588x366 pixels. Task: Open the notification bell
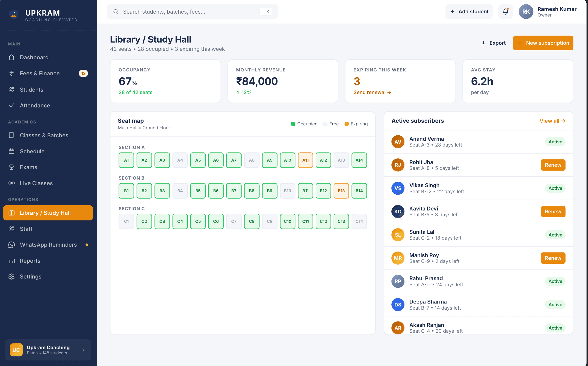pos(505,11)
